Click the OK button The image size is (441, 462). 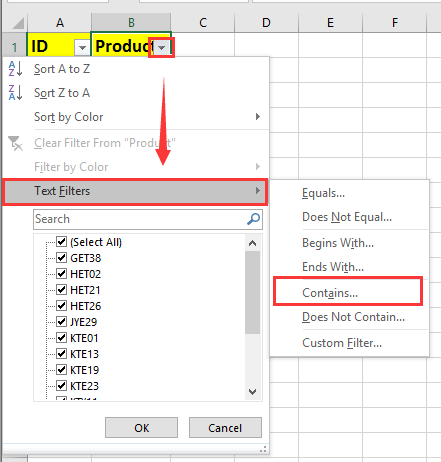[141, 428]
